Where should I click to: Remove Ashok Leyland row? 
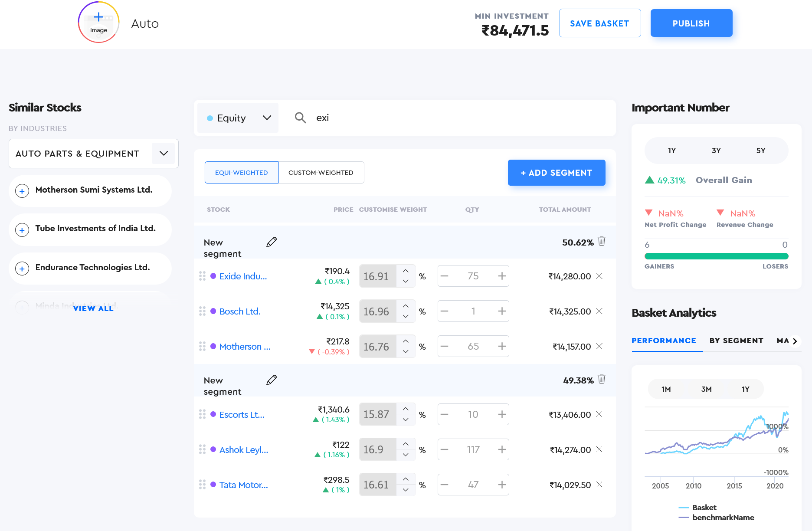click(x=599, y=449)
